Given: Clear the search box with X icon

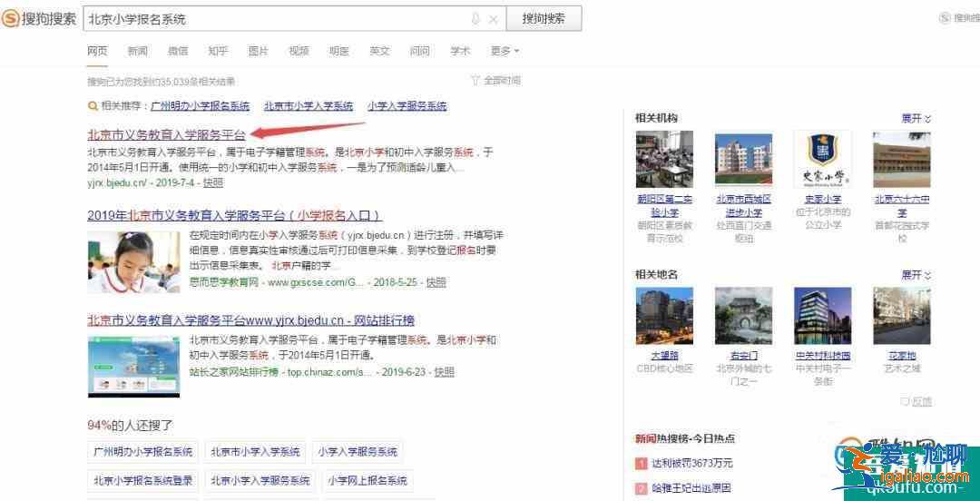Looking at the screenshot, I should coord(493,19).
